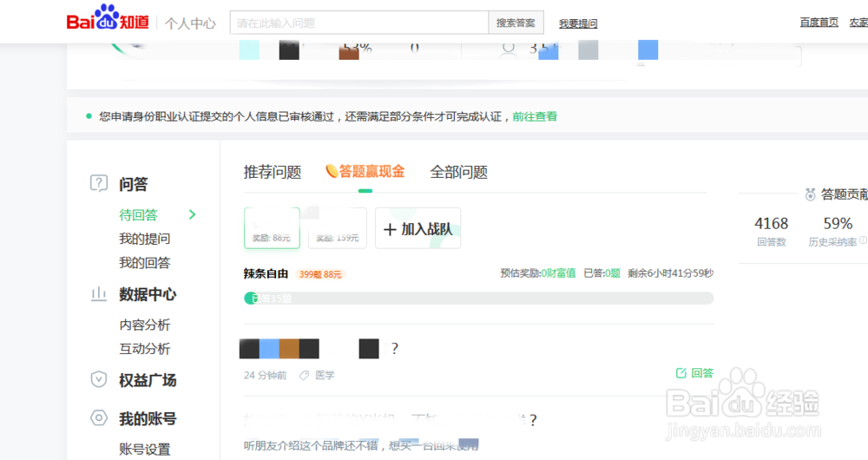Viewport: 868px width, 460px height.
Task: Open 我的提问 in the sidebar
Action: pyautogui.click(x=144, y=239)
